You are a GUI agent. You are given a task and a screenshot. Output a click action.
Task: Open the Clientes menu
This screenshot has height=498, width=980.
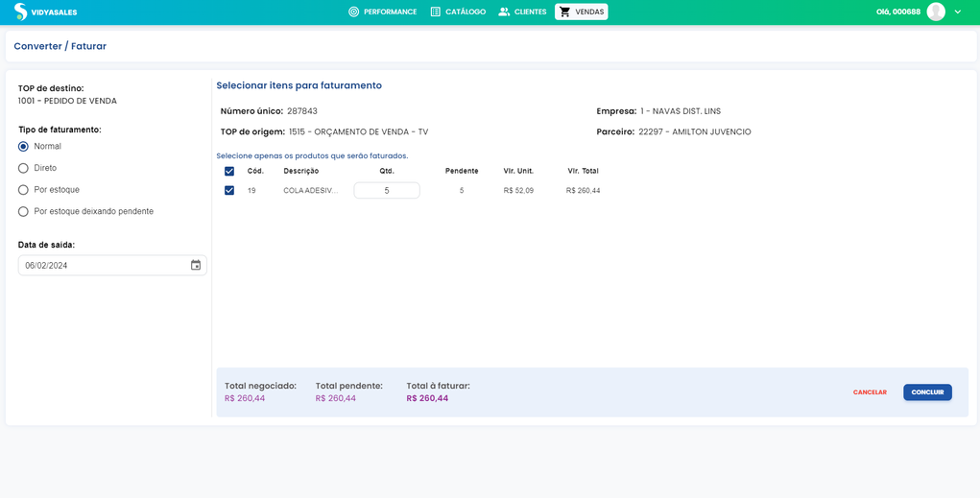click(522, 12)
